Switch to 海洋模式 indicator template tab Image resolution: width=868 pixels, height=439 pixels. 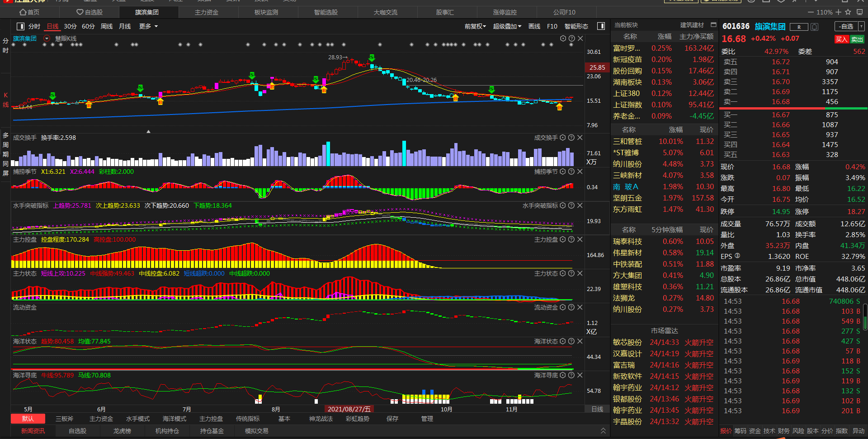click(175, 419)
